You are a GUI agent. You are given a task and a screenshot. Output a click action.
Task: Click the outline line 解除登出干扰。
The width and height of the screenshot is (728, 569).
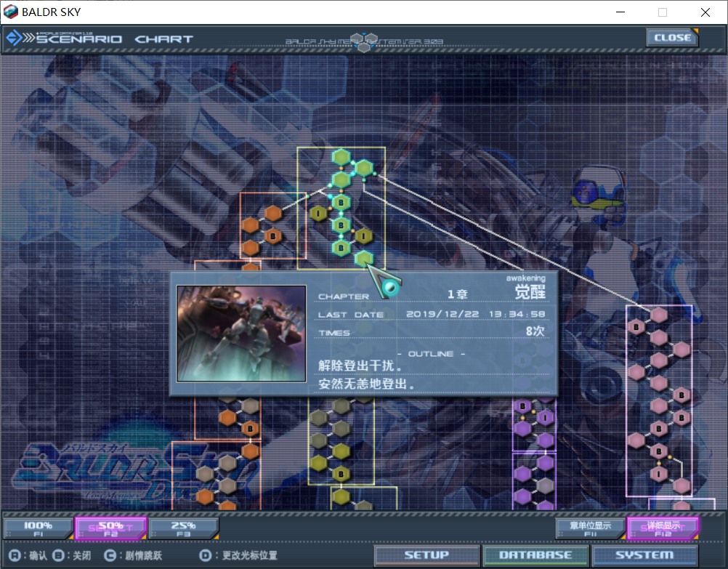coord(360,366)
